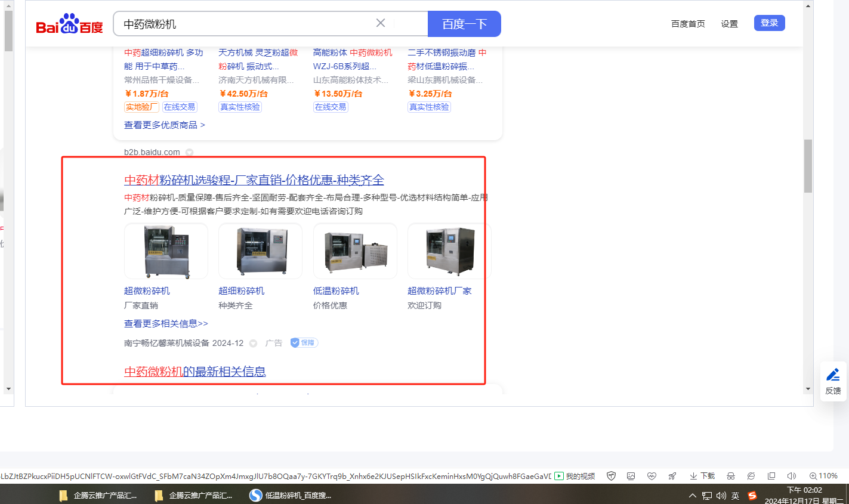
Task: Open the 查看更多优质商品 link
Action: click(x=164, y=125)
